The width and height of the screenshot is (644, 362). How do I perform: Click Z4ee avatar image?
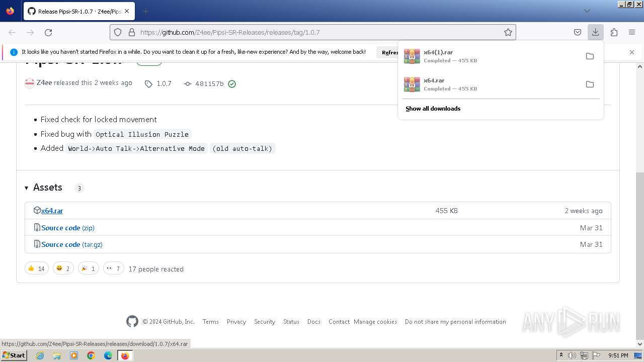[30, 83]
